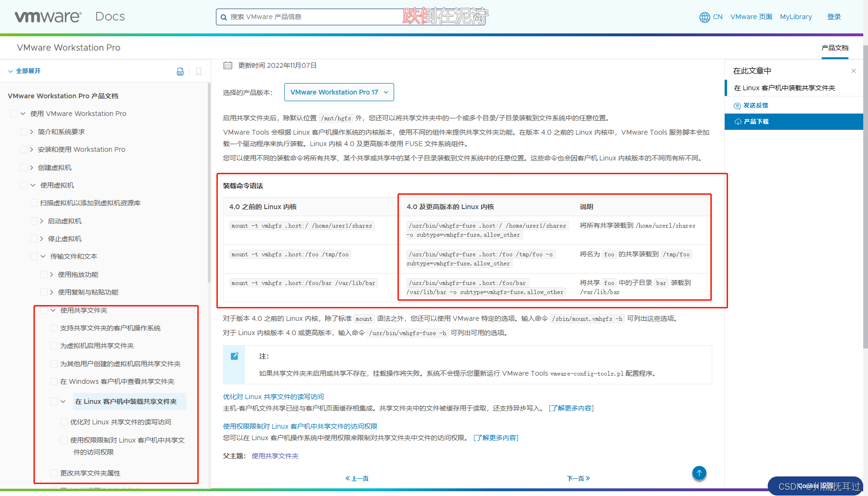Viewport: 868px width, 496px height.
Task: Tick checkbox for 优化对 Linux 共享文件的读写访问
Action: tap(64, 422)
